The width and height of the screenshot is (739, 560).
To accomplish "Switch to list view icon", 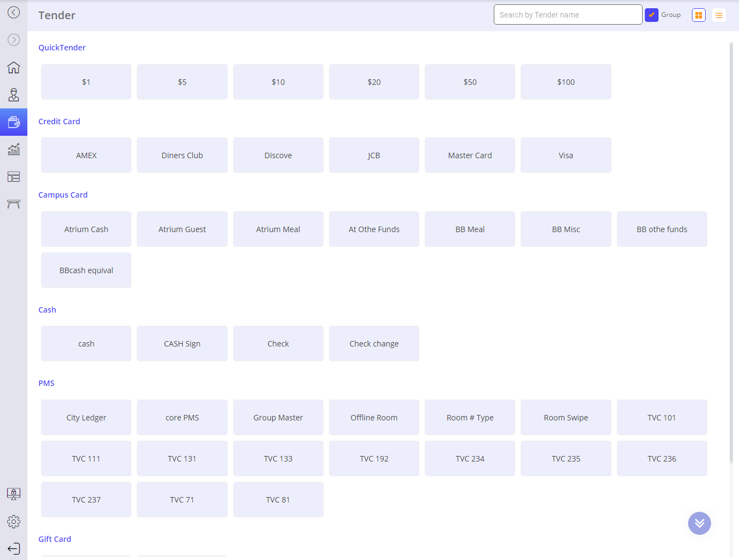I will point(719,15).
